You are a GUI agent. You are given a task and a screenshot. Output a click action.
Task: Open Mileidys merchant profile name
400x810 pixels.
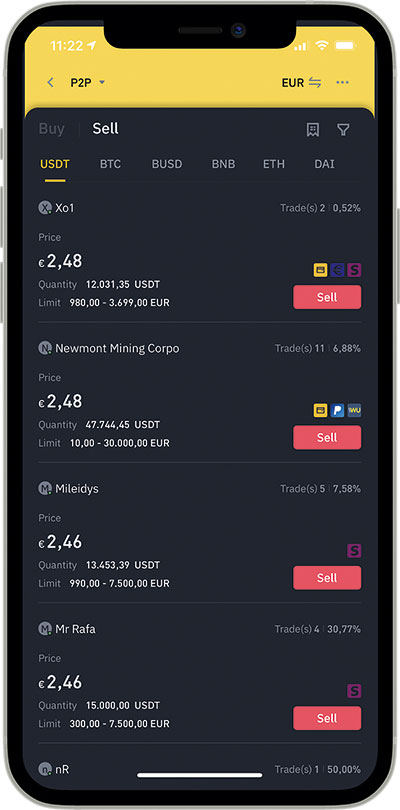(x=77, y=489)
